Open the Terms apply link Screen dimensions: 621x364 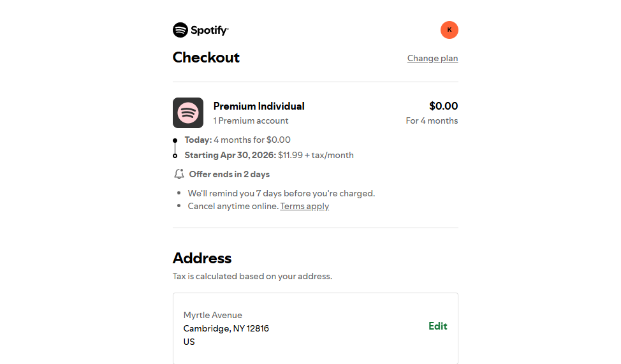tap(305, 206)
